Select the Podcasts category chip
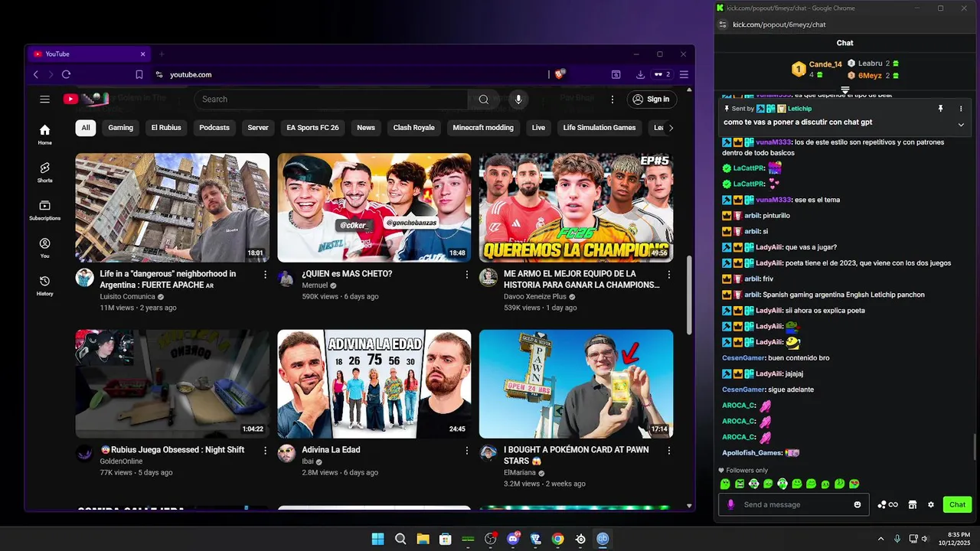This screenshot has width=980, height=551. click(214, 128)
